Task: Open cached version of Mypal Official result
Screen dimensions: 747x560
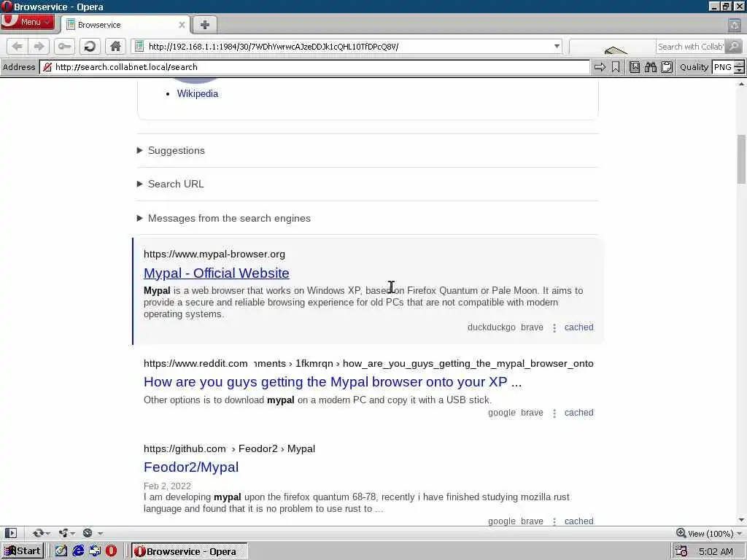Action: (578, 327)
